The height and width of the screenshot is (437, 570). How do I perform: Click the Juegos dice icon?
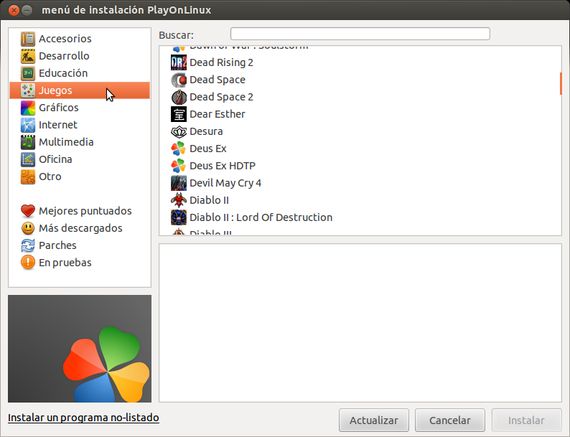28,91
